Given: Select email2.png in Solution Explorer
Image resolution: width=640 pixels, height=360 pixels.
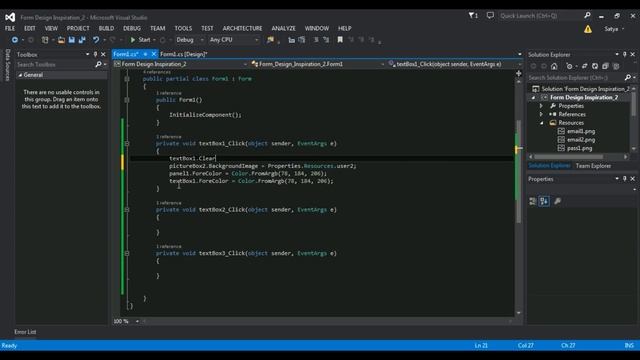Looking at the screenshot, I should coord(580,140).
